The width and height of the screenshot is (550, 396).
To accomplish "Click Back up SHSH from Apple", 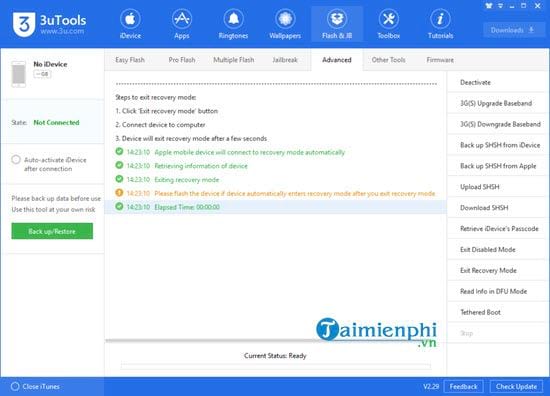I will pos(498,166).
